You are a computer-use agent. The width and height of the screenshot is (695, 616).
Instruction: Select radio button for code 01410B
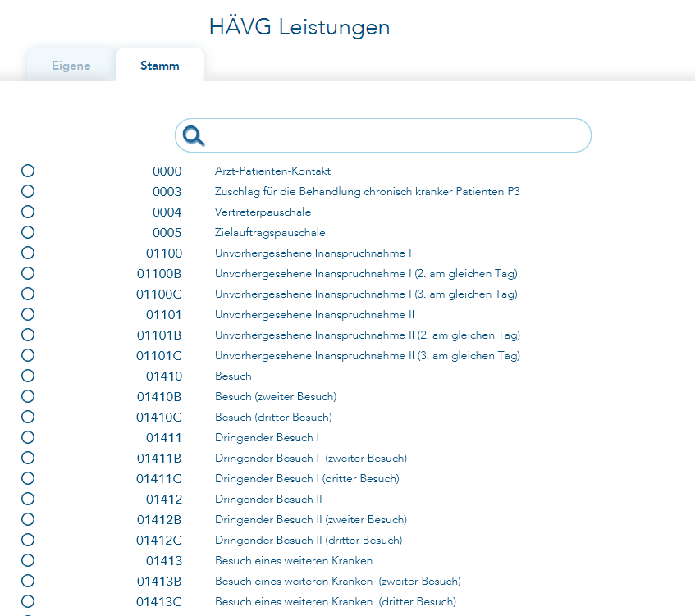point(28,396)
